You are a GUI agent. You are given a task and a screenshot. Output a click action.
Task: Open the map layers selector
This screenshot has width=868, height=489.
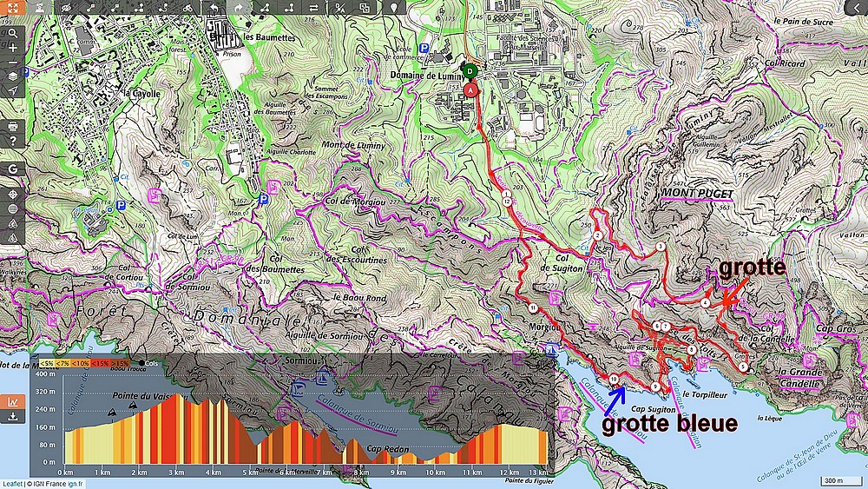pyautogui.click(x=13, y=76)
